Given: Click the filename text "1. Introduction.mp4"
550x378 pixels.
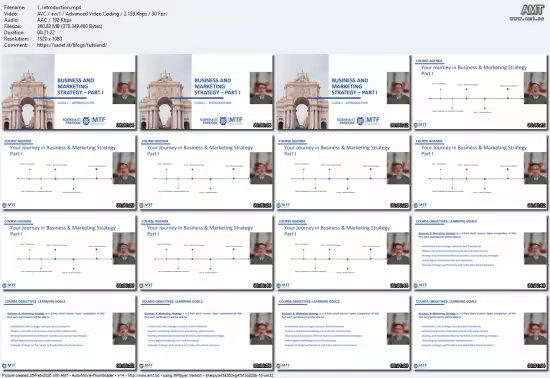Looking at the screenshot, I should 59,7.
